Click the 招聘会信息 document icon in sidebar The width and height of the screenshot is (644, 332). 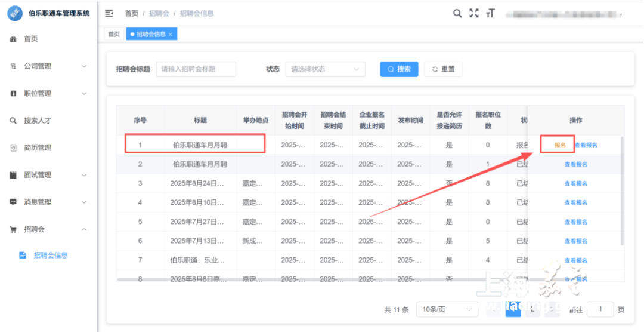[x=23, y=255]
